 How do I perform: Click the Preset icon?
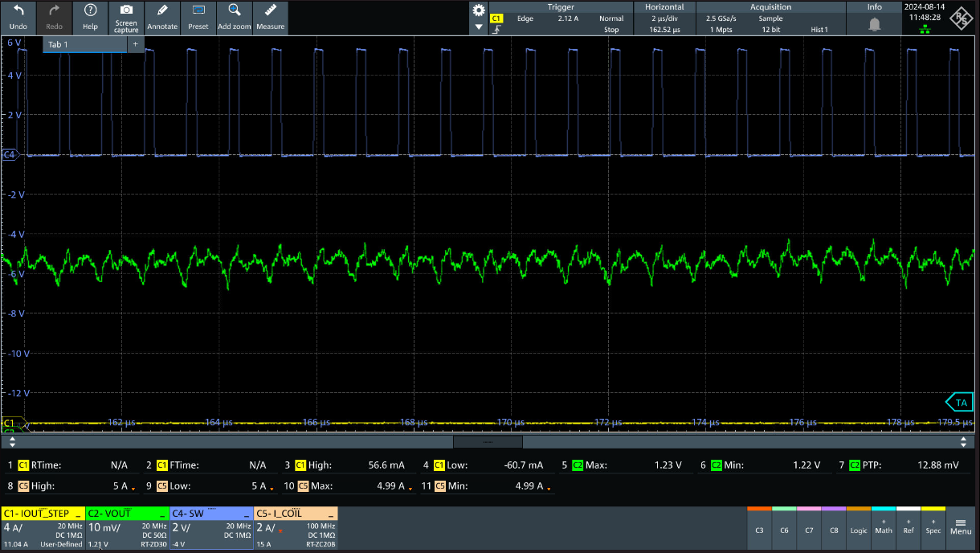tap(198, 16)
